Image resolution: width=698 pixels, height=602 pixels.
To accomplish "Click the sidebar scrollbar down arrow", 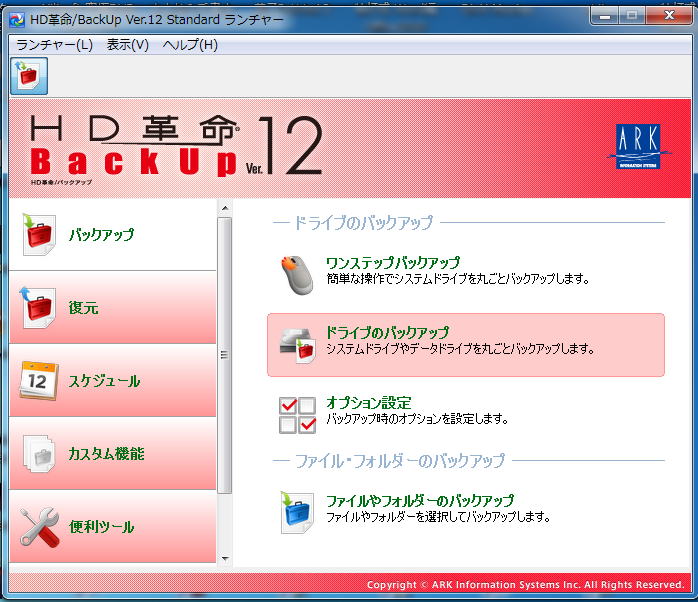I will (x=224, y=558).
